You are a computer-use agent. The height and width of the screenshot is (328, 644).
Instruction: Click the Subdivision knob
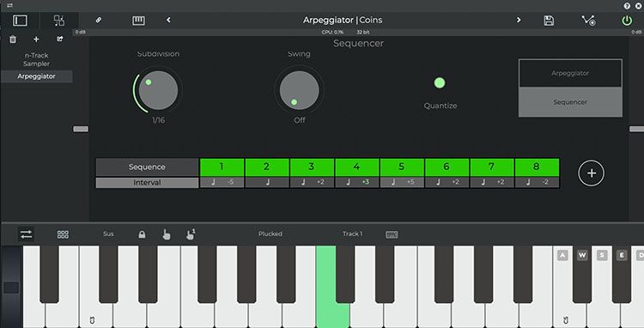158,90
